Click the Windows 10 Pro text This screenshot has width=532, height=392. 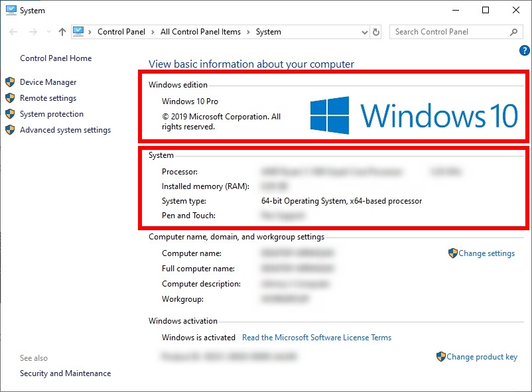point(190,101)
